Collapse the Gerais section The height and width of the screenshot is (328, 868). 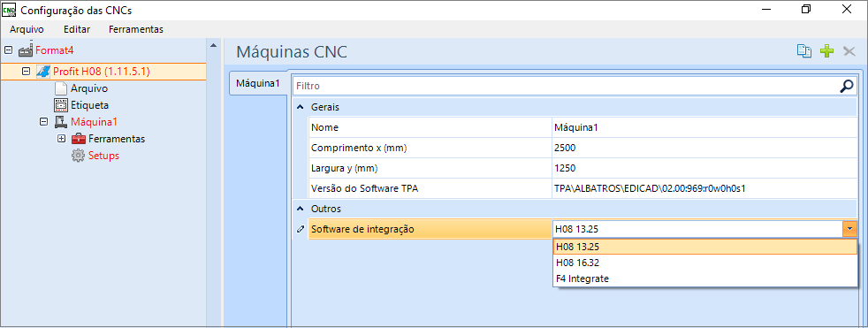tap(300, 107)
